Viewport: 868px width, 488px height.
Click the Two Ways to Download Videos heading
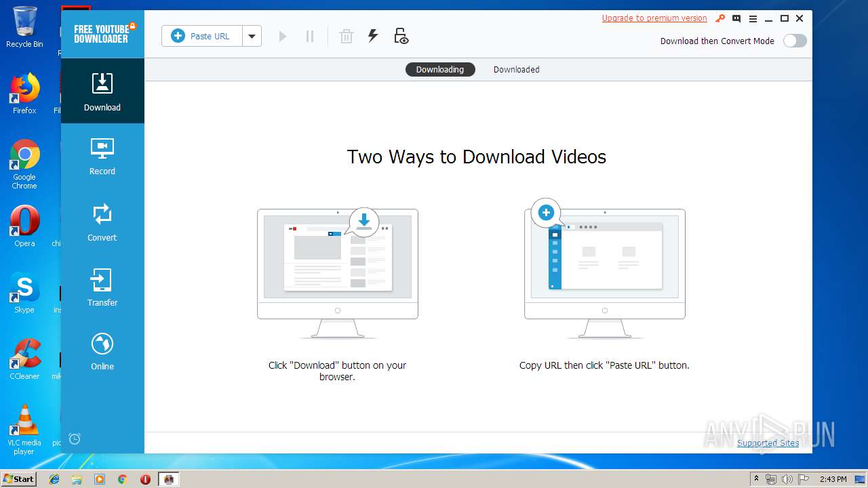click(477, 157)
